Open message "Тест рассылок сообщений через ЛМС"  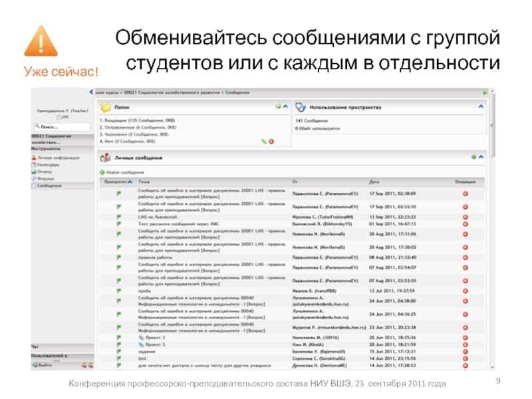(x=178, y=224)
